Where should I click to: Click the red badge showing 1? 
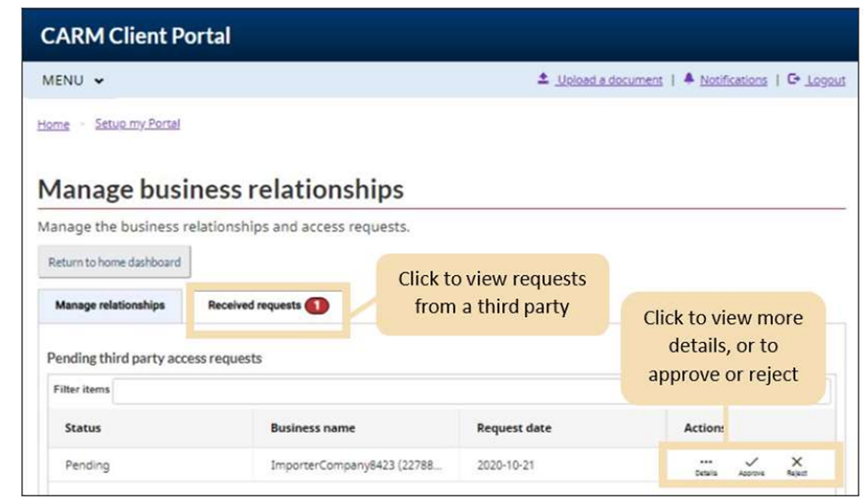tap(318, 305)
